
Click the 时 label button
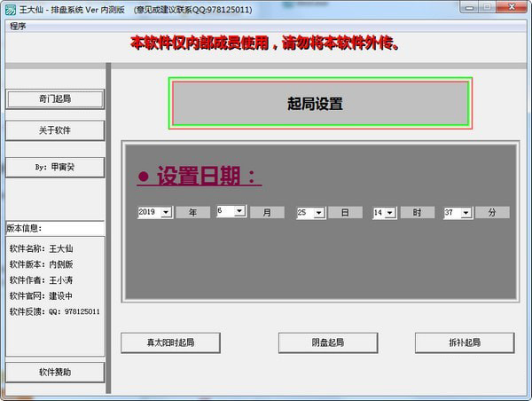418,213
